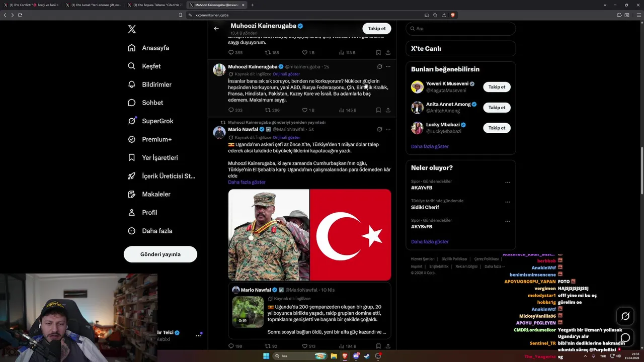
Task: Reply to the post with 333 comments
Action: tap(235, 110)
